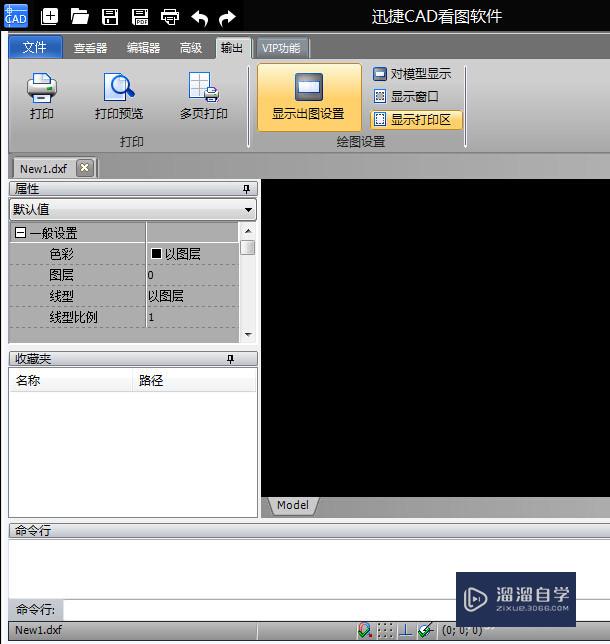Image resolution: width=610 pixels, height=644 pixels.
Task: Open the 文件 file menu
Action: [35, 47]
